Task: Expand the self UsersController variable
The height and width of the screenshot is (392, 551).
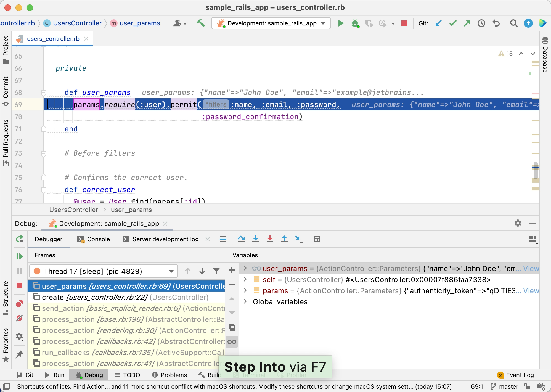Action: coord(245,279)
